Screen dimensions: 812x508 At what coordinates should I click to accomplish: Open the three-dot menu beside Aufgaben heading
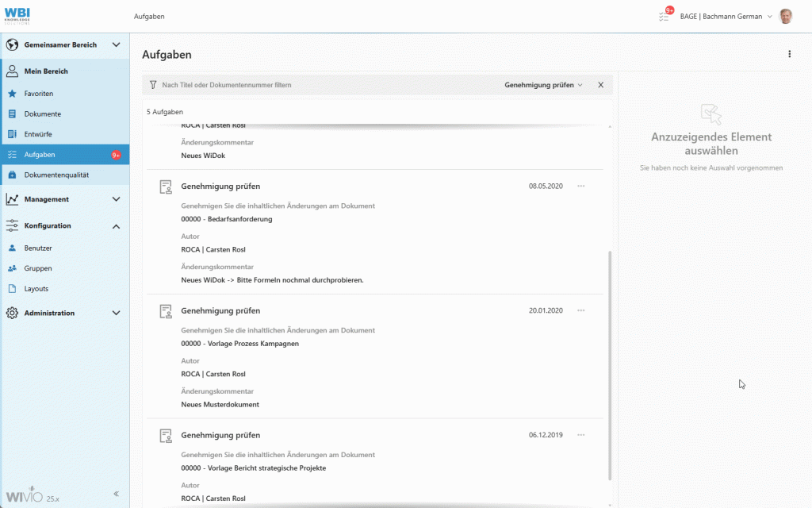(x=789, y=55)
